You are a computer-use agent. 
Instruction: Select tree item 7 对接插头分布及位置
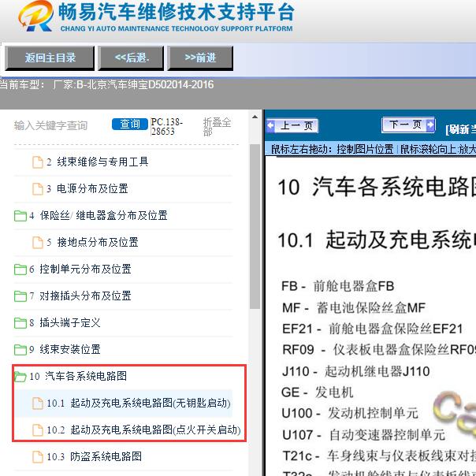80,296
